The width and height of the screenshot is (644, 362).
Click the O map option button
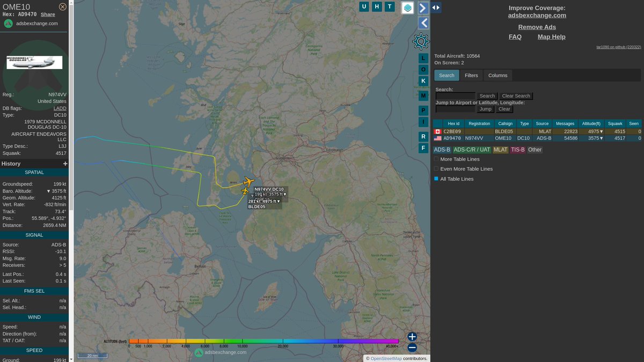click(423, 70)
